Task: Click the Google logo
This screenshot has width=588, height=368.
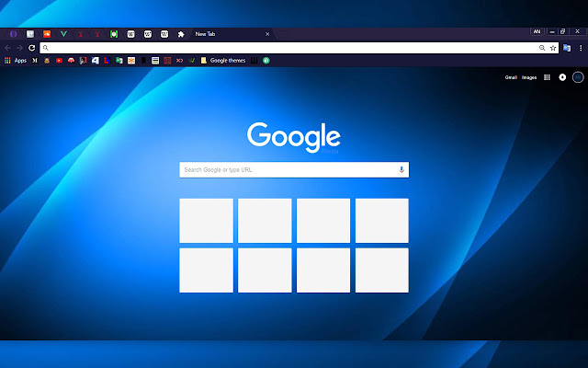Action: [294, 137]
